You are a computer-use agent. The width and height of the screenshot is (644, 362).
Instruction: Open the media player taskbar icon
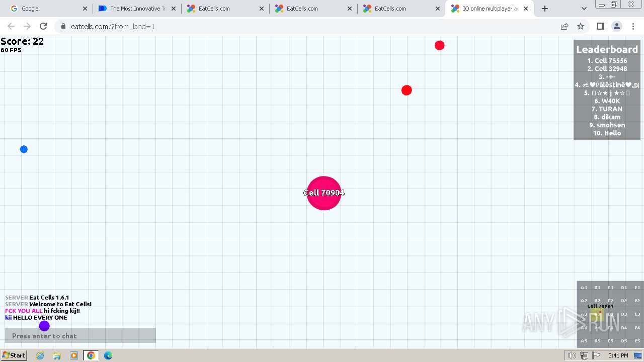point(74,355)
